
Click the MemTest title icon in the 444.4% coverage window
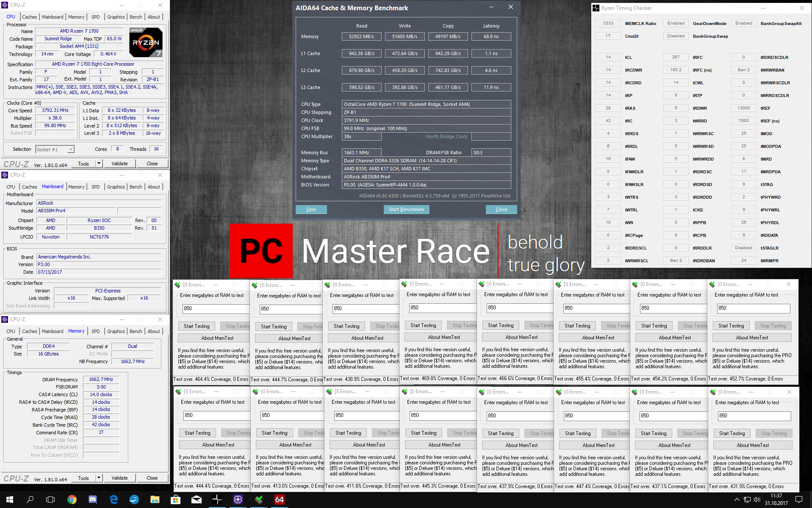click(179, 391)
